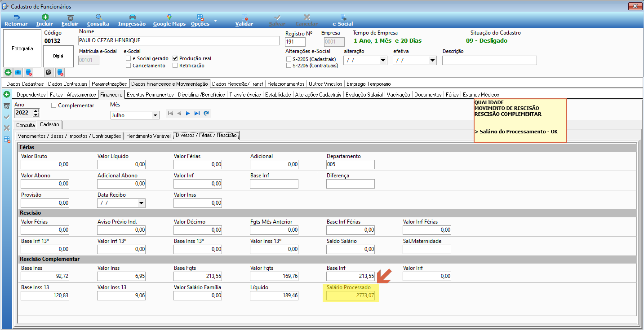Open Dados Rescisão/Transf tab
The image size is (644, 330).
click(x=238, y=84)
